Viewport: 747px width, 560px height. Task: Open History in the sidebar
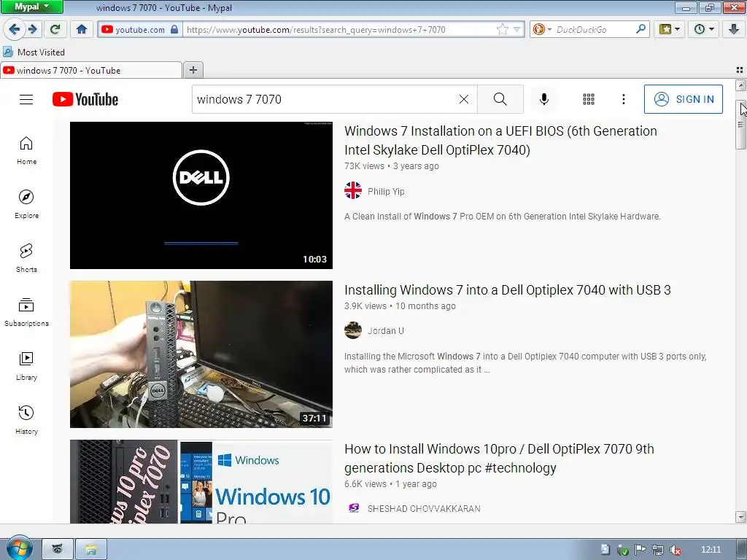pos(26,419)
